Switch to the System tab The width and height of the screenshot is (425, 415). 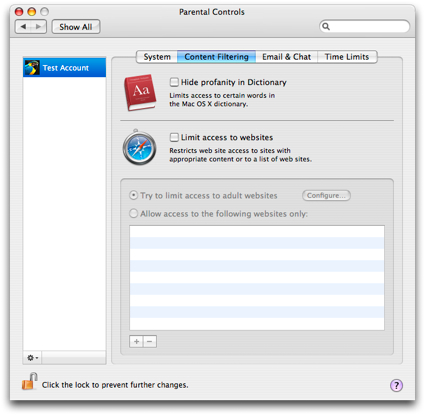point(157,57)
